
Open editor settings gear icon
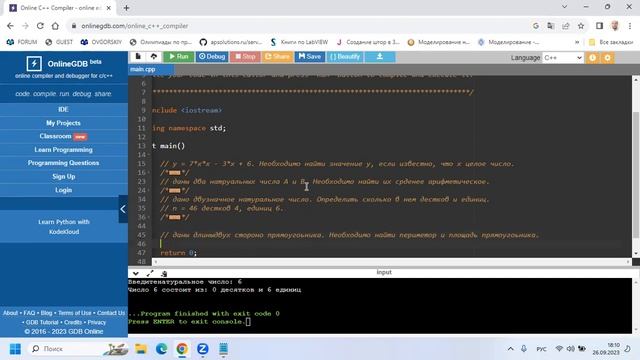pyautogui.click(x=607, y=58)
